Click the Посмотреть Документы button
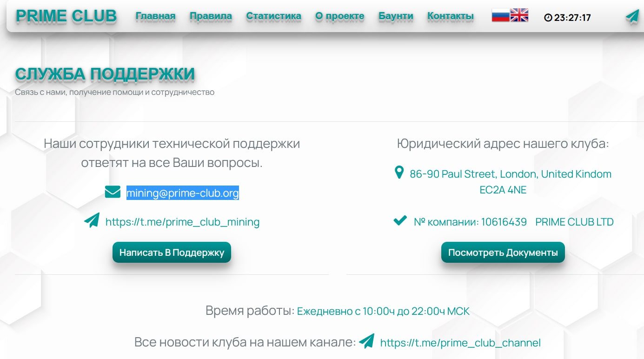 point(503,253)
